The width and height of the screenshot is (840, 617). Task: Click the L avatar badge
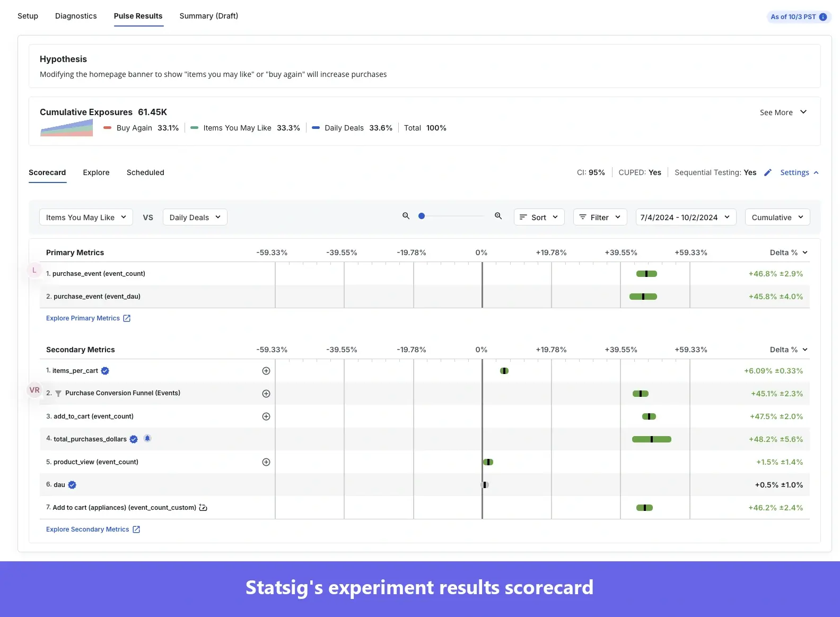point(34,270)
